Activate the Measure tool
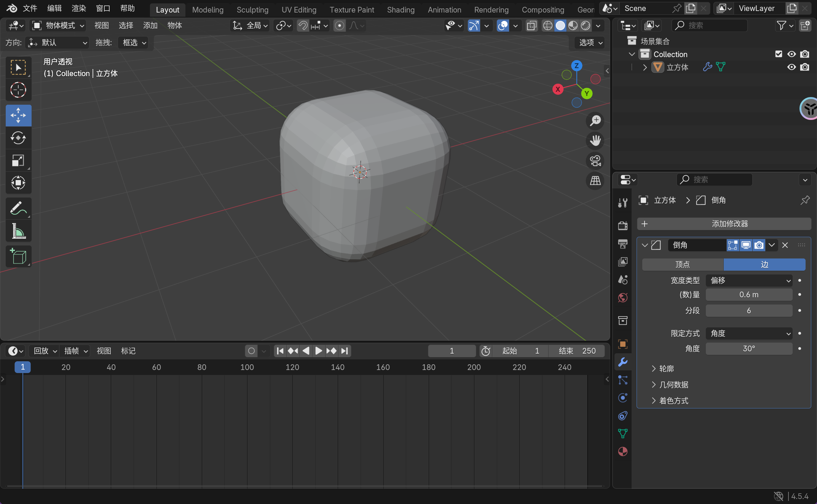 18,231
